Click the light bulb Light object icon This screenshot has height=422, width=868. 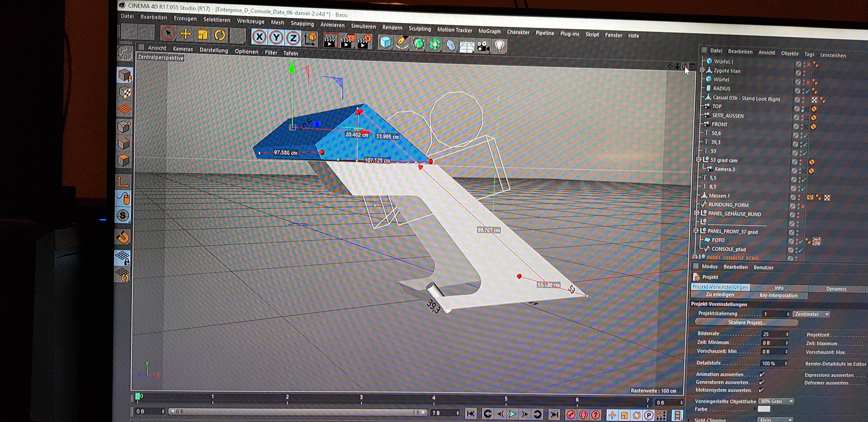click(499, 46)
